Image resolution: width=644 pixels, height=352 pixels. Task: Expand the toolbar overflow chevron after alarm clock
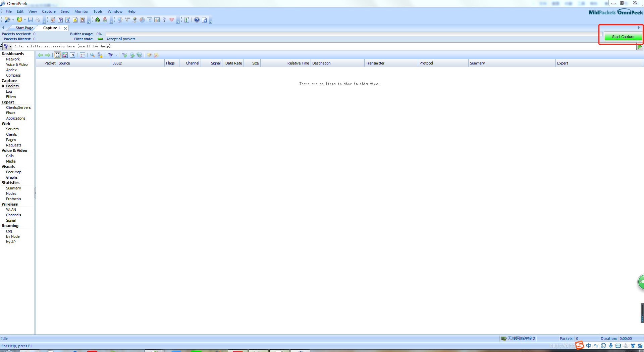pos(89,21)
